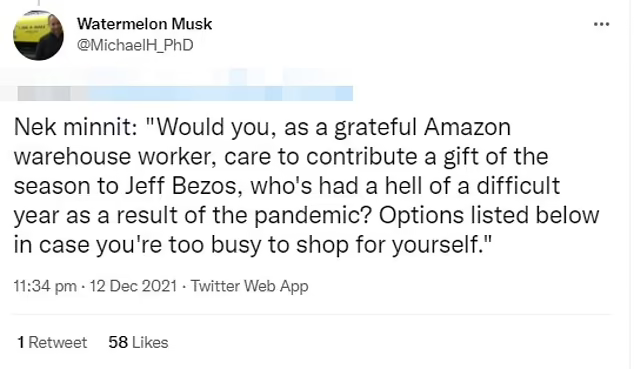The width and height of the screenshot is (634, 369).
Task: Click the word Amazon in the tweet
Action: (x=467, y=127)
